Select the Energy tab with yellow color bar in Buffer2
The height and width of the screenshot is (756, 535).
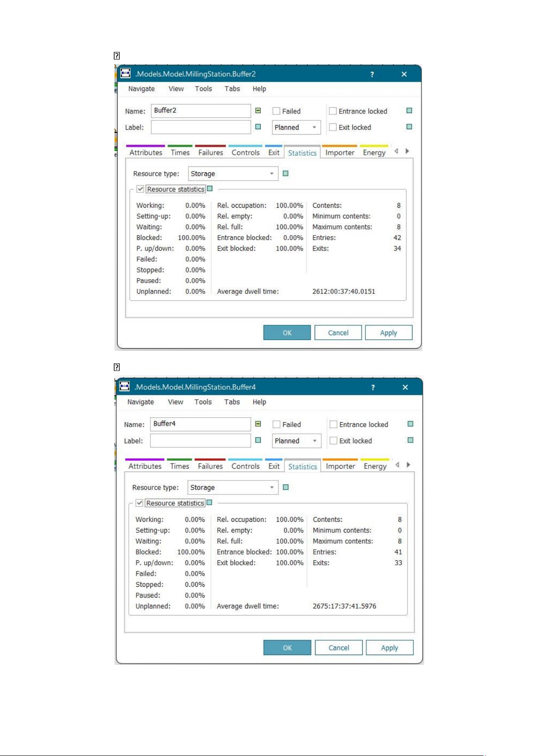[374, 153]
